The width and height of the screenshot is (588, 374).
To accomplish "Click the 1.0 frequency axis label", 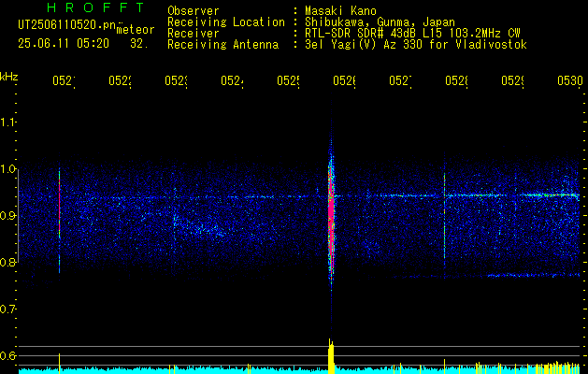I will click(x=7, y=169).
